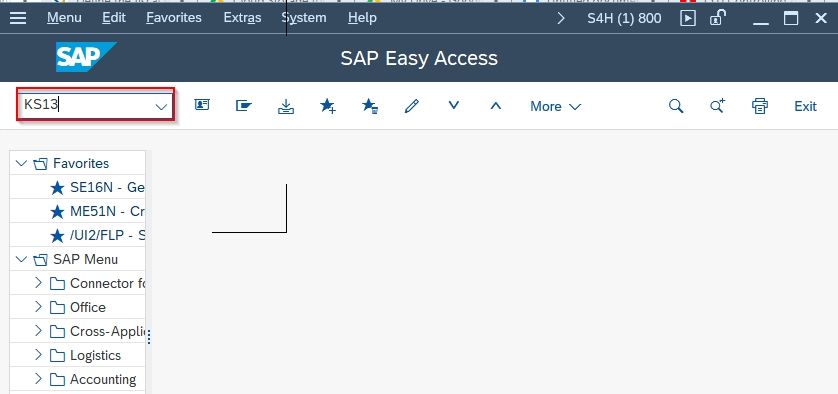Click the find magnifier icon
The width and height of the screenshot is (838, 394).
[x=676, y=106]
